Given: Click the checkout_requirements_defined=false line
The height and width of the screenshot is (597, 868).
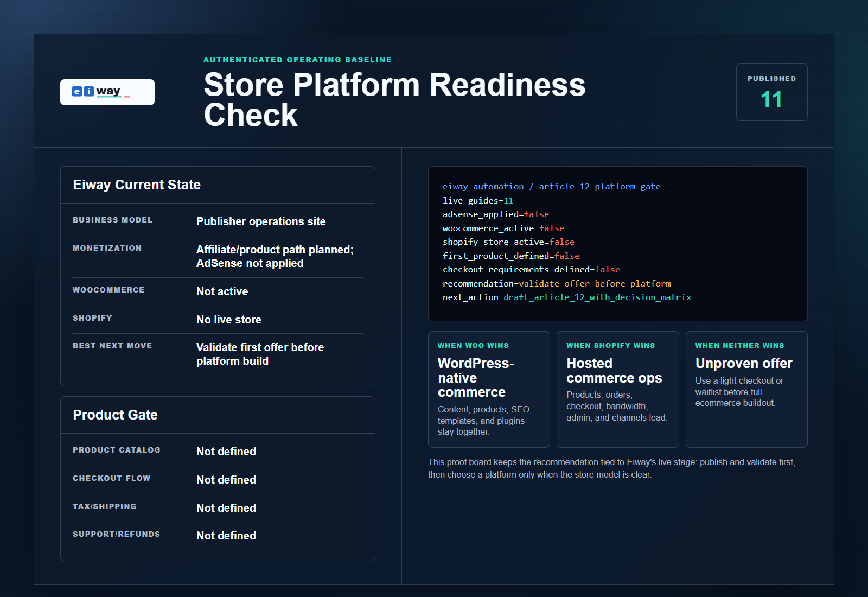Looking at the screenshot, I should pyautogui.click(x=531, y=270).
